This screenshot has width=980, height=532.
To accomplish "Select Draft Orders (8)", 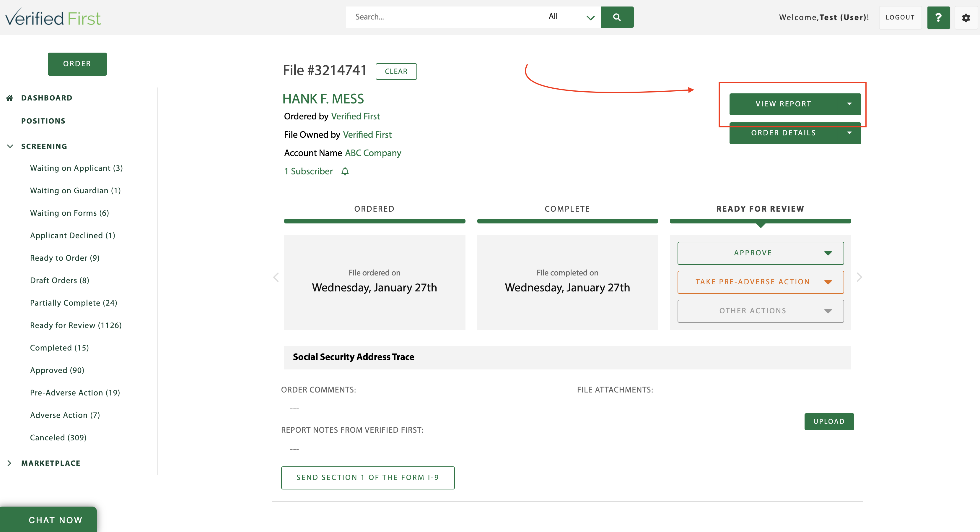I will [x=60, y=280].
